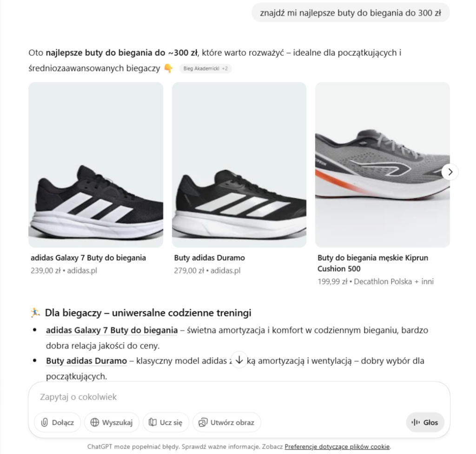Open the cookie preferences link
Viewport: 476px width, 454px height.
click(337, 447)
